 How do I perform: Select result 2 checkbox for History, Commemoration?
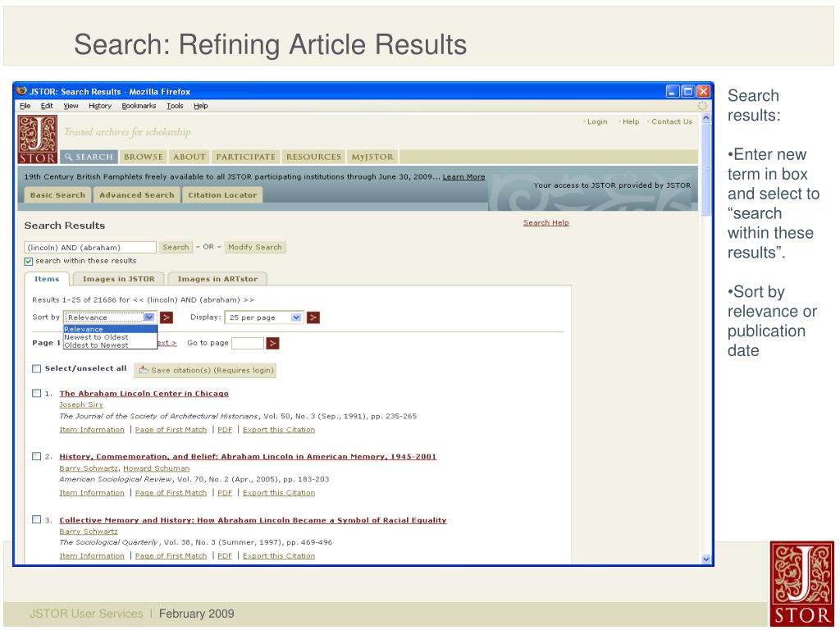pyautogui.click(x=36, y=456)
